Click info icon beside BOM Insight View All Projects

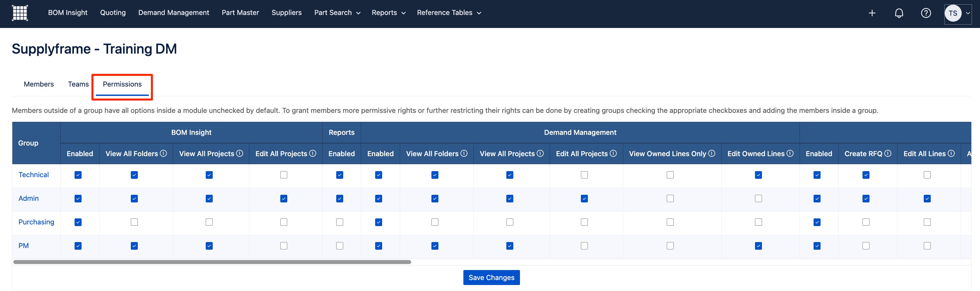click(x=239, y=153)
